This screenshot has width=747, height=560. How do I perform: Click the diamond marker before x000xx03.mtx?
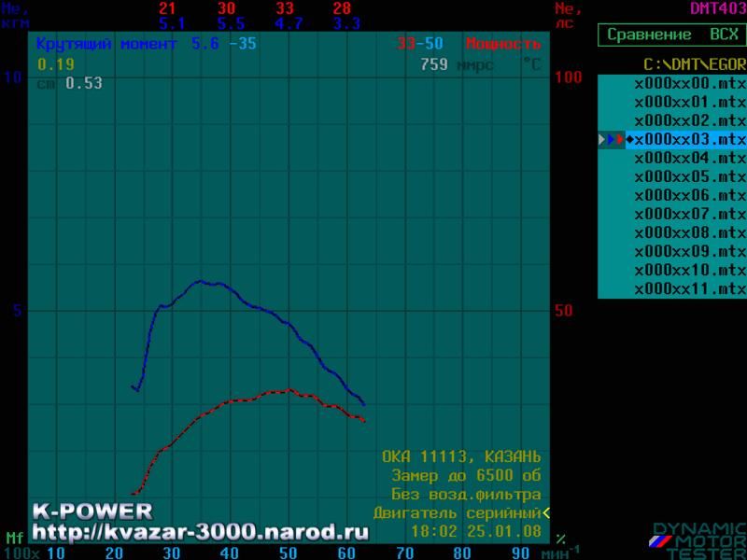tap(629, 139)
